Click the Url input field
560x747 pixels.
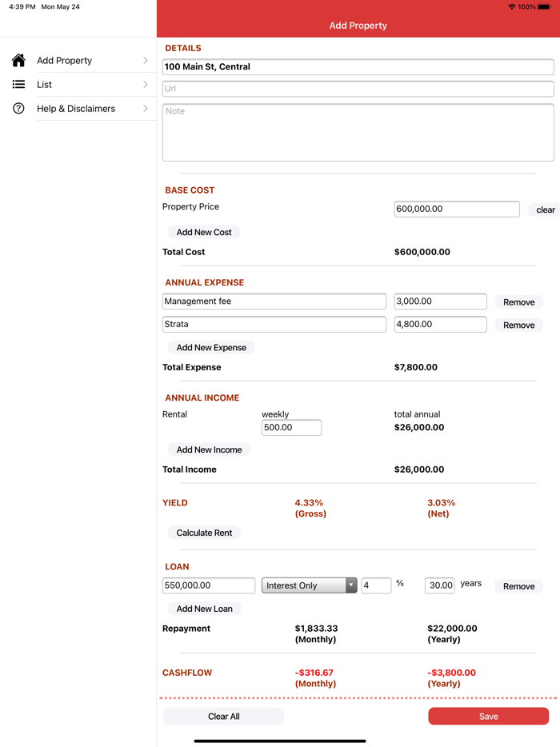(358, 89)
